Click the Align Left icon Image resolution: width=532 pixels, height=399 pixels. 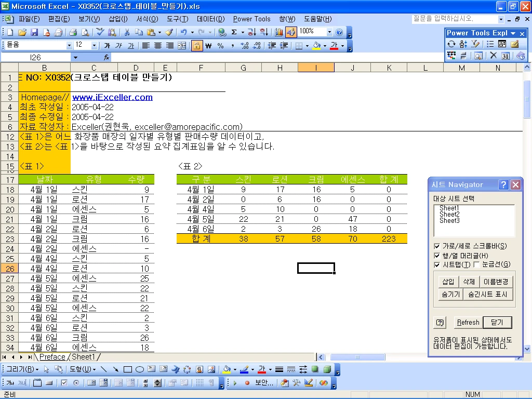[146, 46]
